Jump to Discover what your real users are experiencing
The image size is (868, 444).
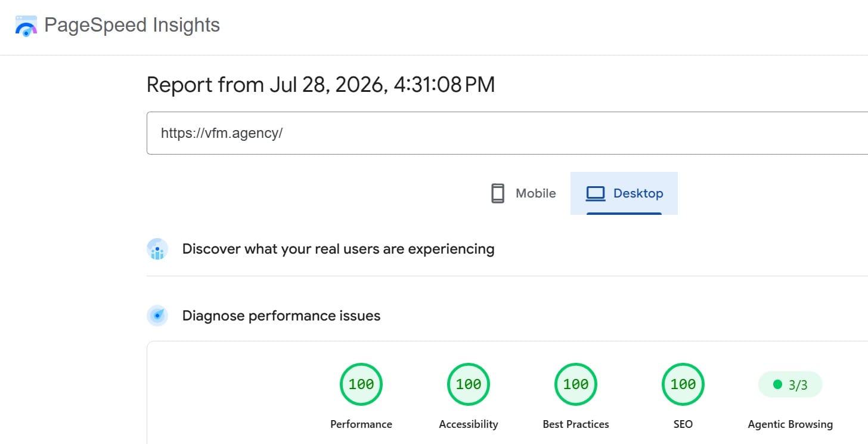[x=338, y=249]
